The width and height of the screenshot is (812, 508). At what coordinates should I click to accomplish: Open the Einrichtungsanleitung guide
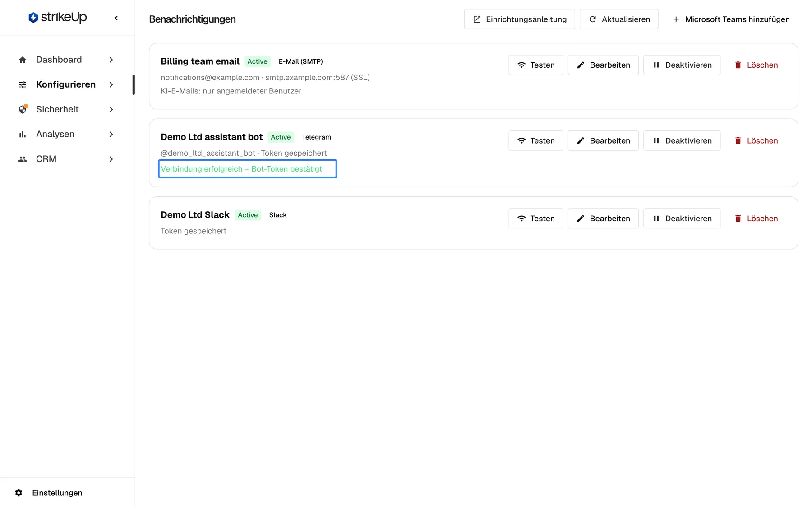pyautogui.click(x=519, y=19)
